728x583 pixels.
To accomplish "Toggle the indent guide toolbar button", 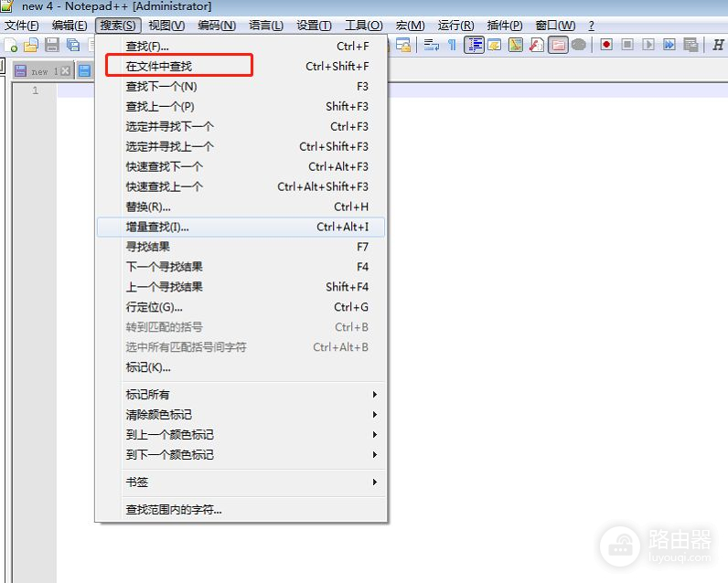I will [474, 45].
